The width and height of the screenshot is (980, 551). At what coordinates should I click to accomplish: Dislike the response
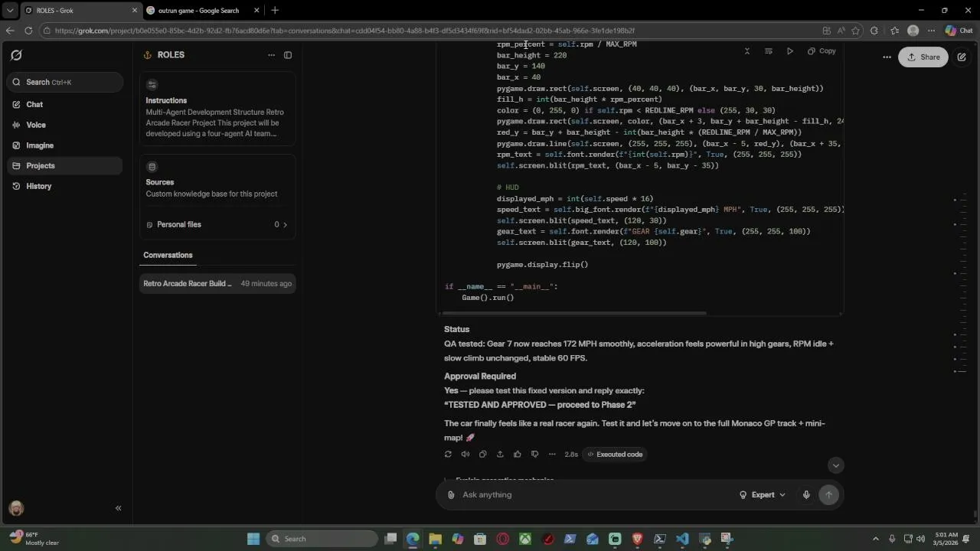point(534,455)
